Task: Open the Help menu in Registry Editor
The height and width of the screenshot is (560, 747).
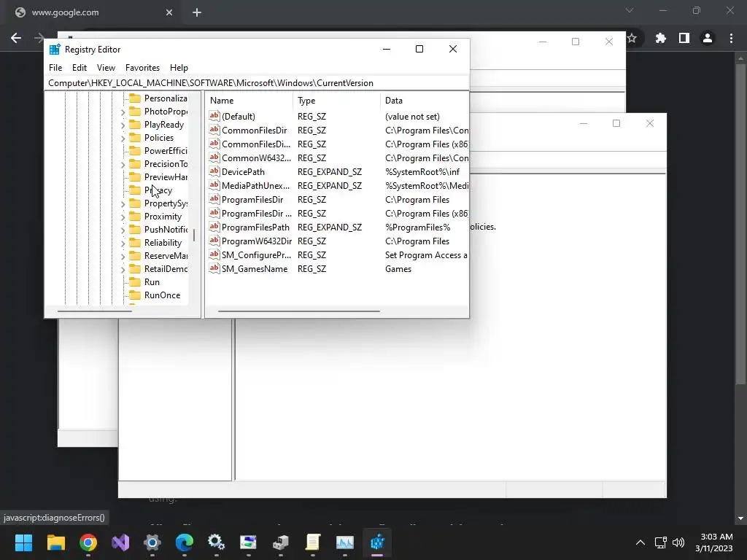Action: coord(179,68)
